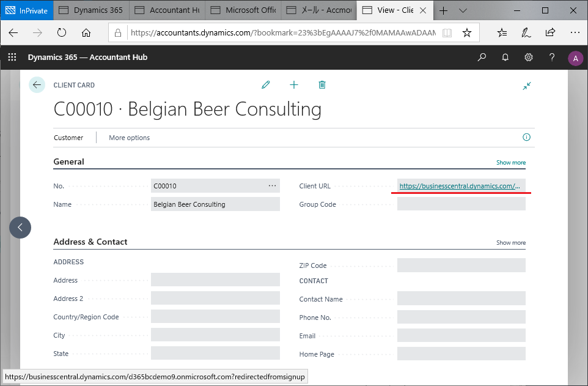Click the browser address bar URL
This screenshot has width=588, height=386.
pyautogui.click(x=283, y=32)
